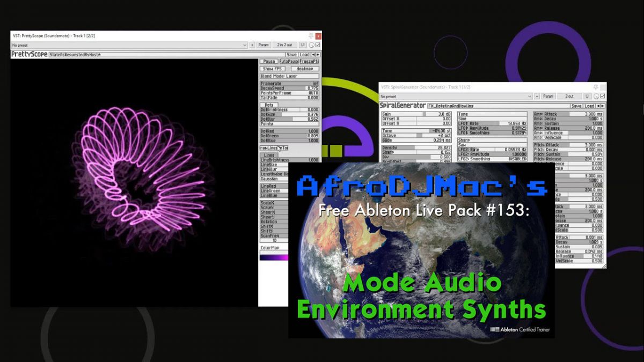Adjust the Gain slider in SpiralGenerator

416,114
